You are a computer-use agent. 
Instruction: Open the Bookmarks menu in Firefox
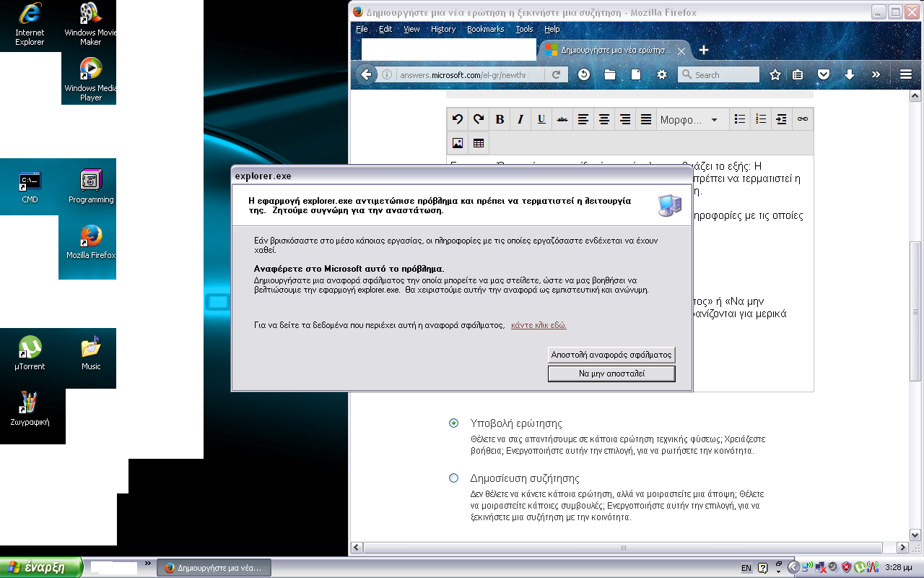[485, 29]
